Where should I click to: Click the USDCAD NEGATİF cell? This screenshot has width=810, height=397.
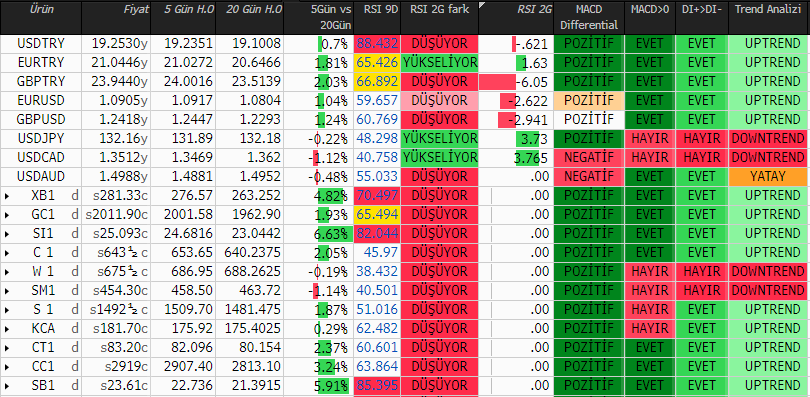click(589, 158)
